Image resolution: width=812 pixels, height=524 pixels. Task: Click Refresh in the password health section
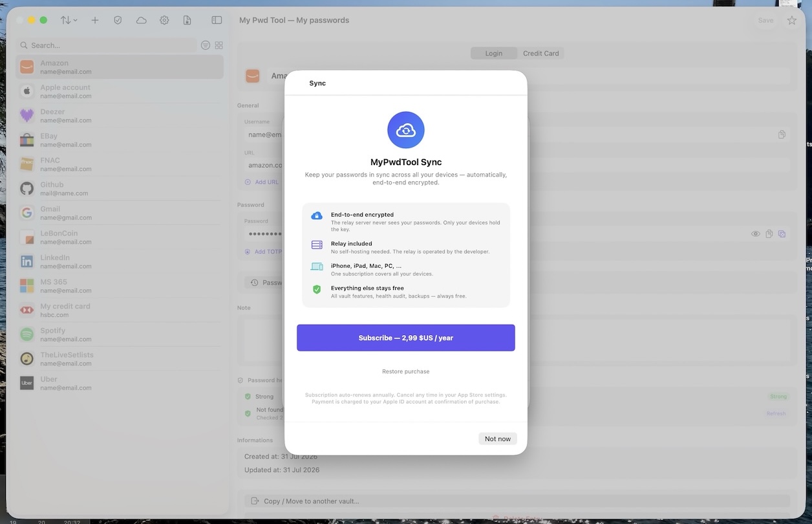tap(776, 413)
